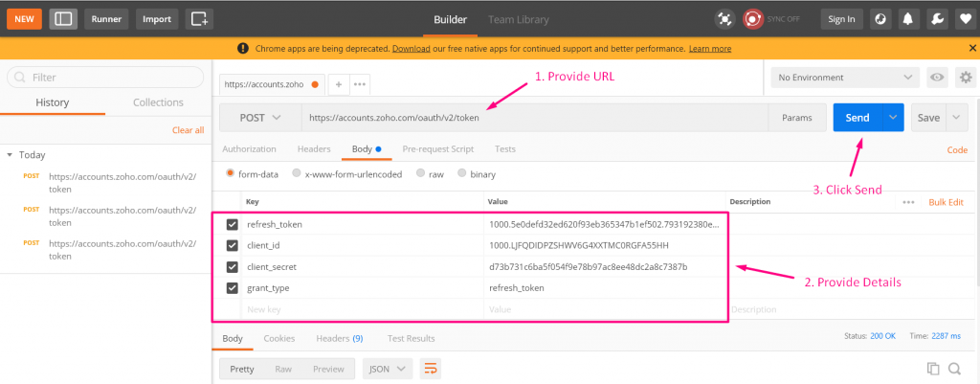This screenshot has width=980, height=384.
Task: Open the History sidebar tab
Action: tap(53, 102)
